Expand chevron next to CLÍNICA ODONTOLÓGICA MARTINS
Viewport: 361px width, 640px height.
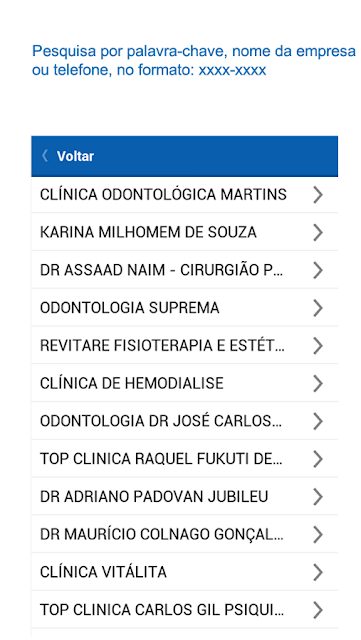point(318,195)
